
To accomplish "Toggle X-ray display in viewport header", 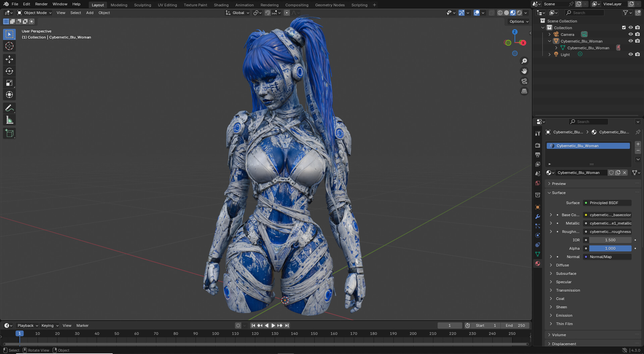I will click(491, 13).
